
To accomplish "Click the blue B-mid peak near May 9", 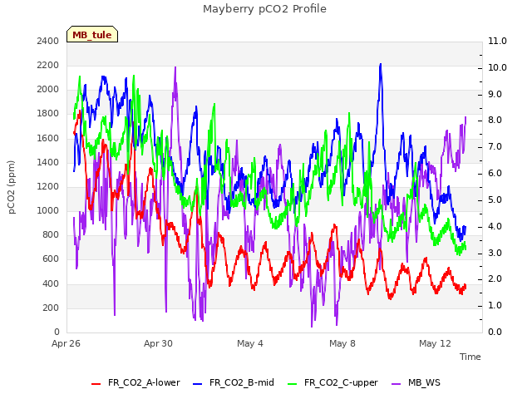I will click(381, 65).
